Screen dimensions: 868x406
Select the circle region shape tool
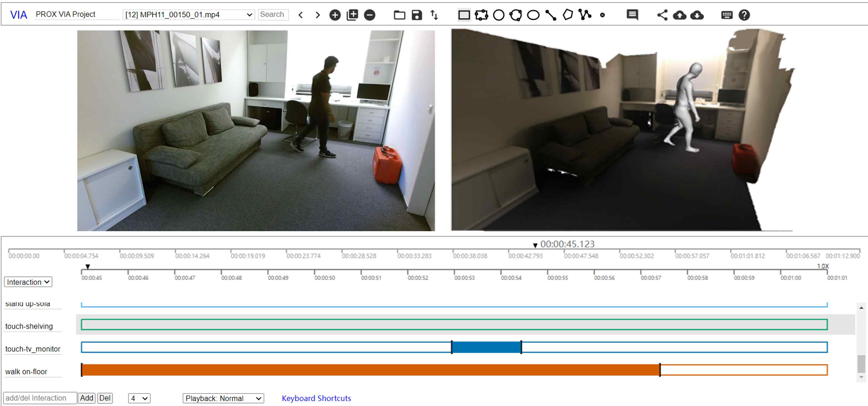(x=498, y=15)
